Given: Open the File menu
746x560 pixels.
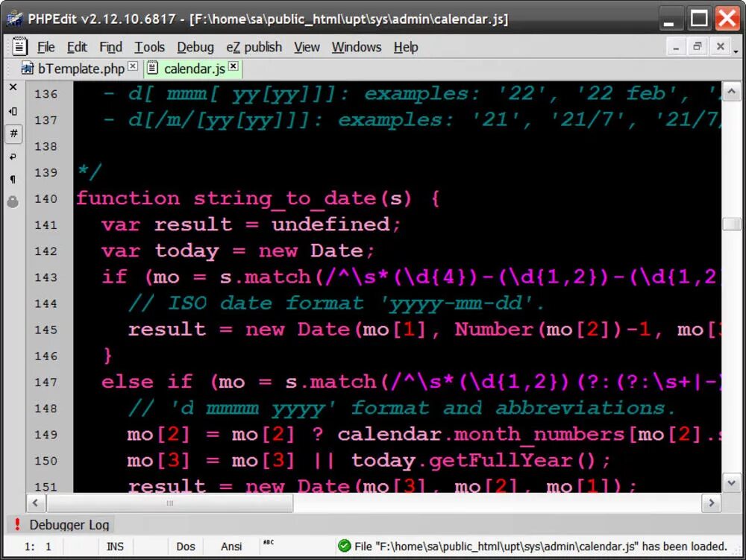Looking at the screenshot, I should pos(46,47).
